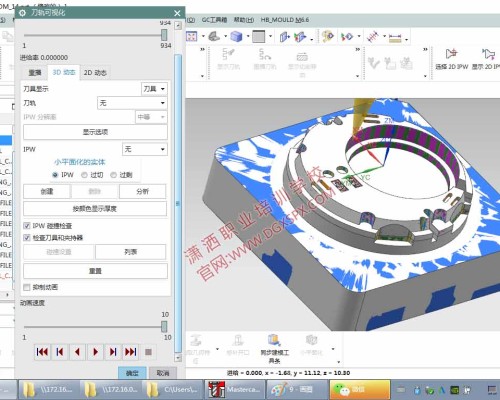Viewport: 500px width, 400px height.
Task: Open the Help (H) menu
Action: (243, 20)
